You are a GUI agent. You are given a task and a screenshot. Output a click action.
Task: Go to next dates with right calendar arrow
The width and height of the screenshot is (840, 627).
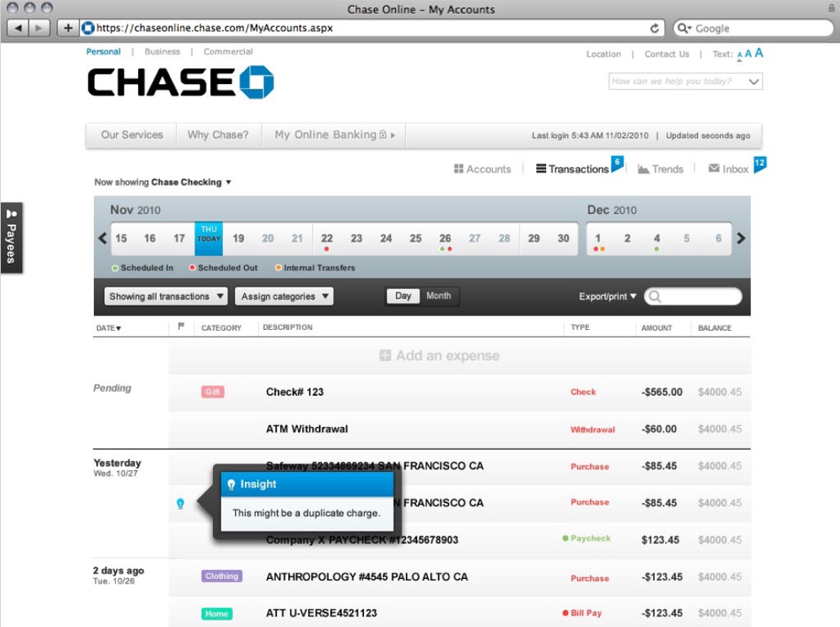pyautogui.click(x=741, y=238)
